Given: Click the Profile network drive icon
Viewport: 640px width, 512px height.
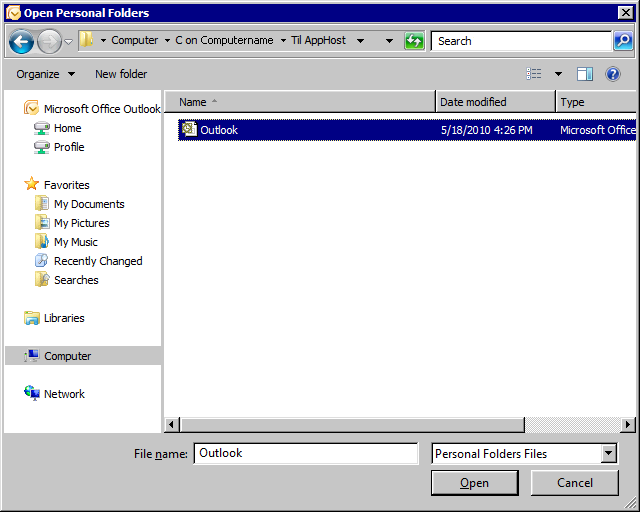Looking at the screenshot, I should click(41, 147).
